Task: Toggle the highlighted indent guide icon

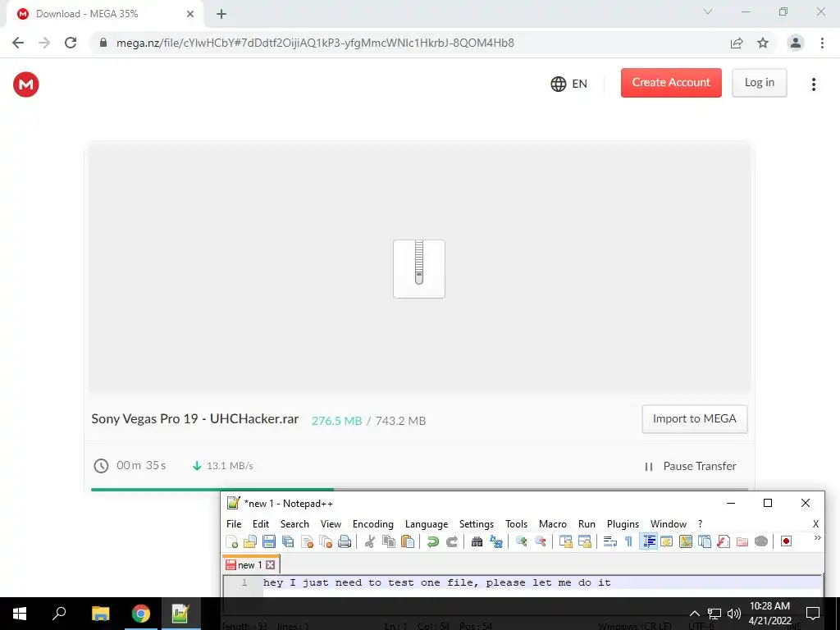Action: 648,541
